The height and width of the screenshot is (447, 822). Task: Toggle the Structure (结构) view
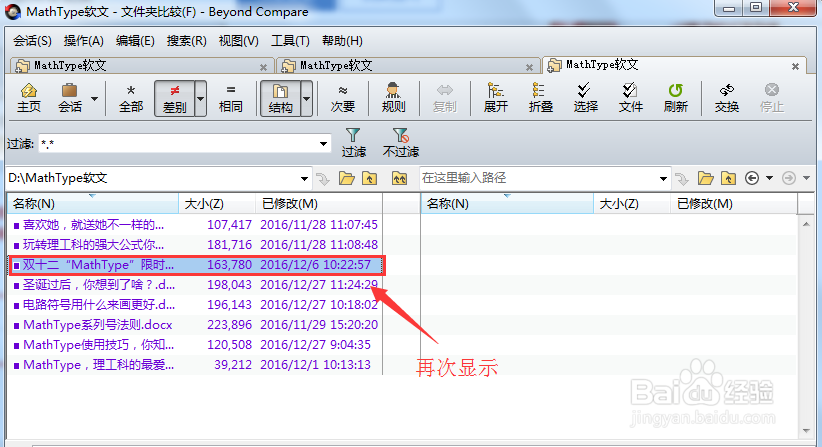coord(280,98)
